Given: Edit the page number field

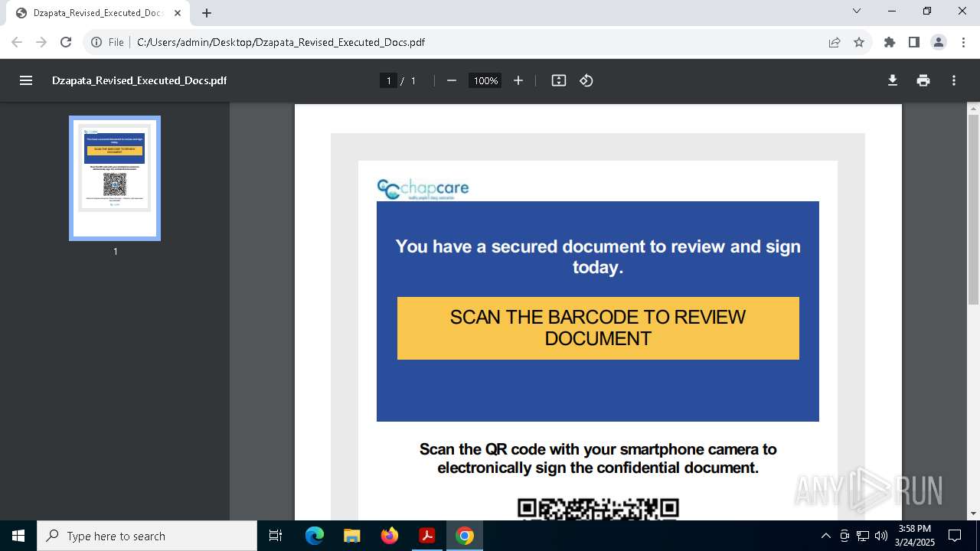Looking at the screenshot, I should point(389,80).
